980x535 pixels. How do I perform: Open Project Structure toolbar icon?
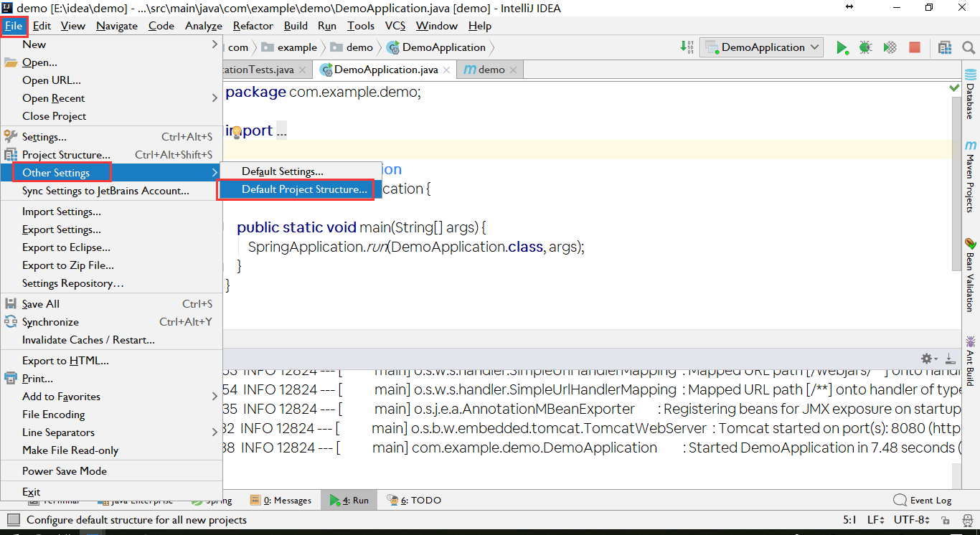point(945,48)
